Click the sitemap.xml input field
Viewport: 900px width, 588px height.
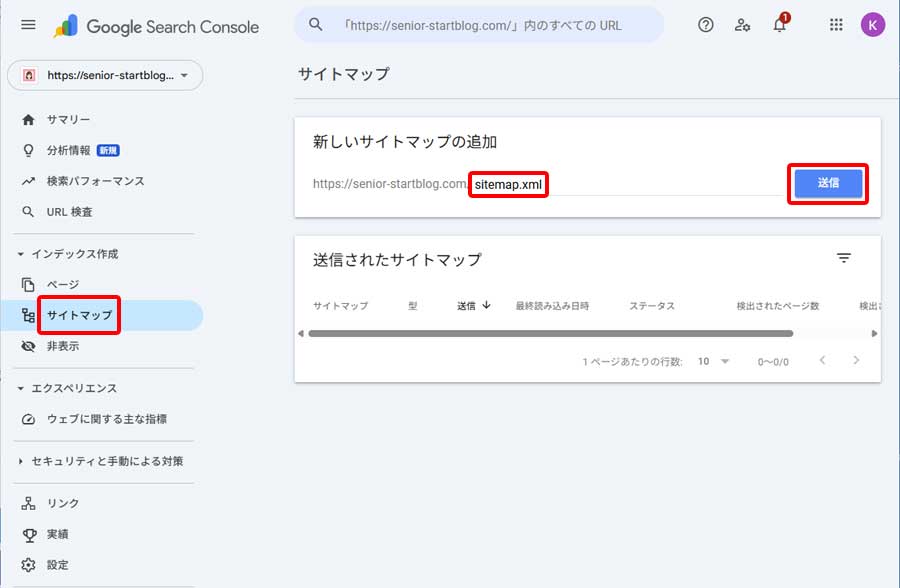[x=508, y=184]
